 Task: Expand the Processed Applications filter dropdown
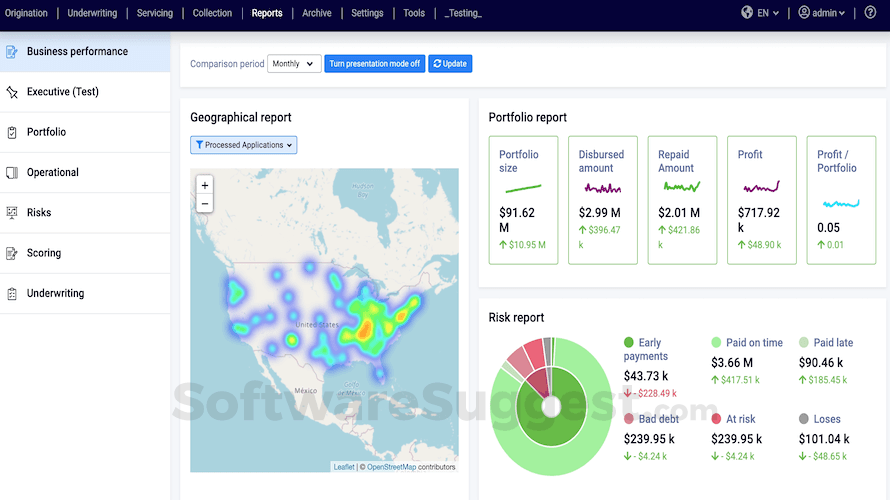[244, 145]
